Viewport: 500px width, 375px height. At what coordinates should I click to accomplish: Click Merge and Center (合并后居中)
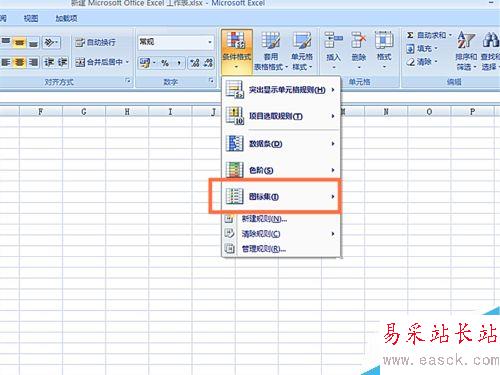click(x=99, y=62)
